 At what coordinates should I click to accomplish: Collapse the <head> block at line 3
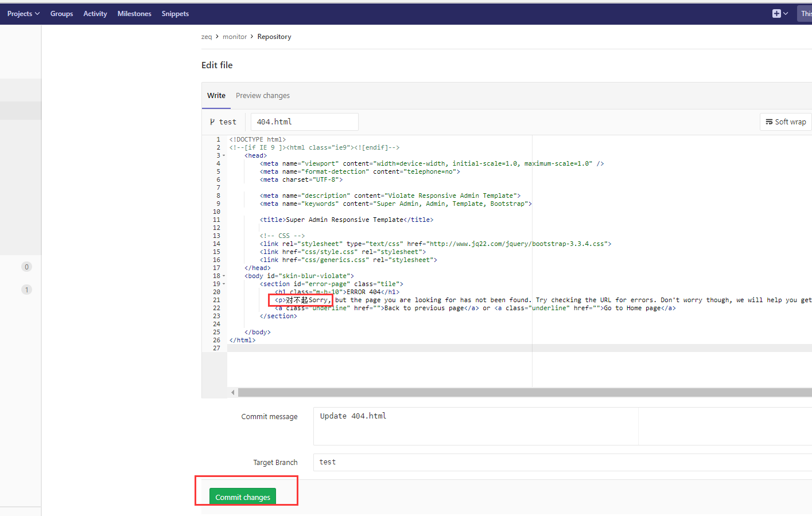(224, 155)
